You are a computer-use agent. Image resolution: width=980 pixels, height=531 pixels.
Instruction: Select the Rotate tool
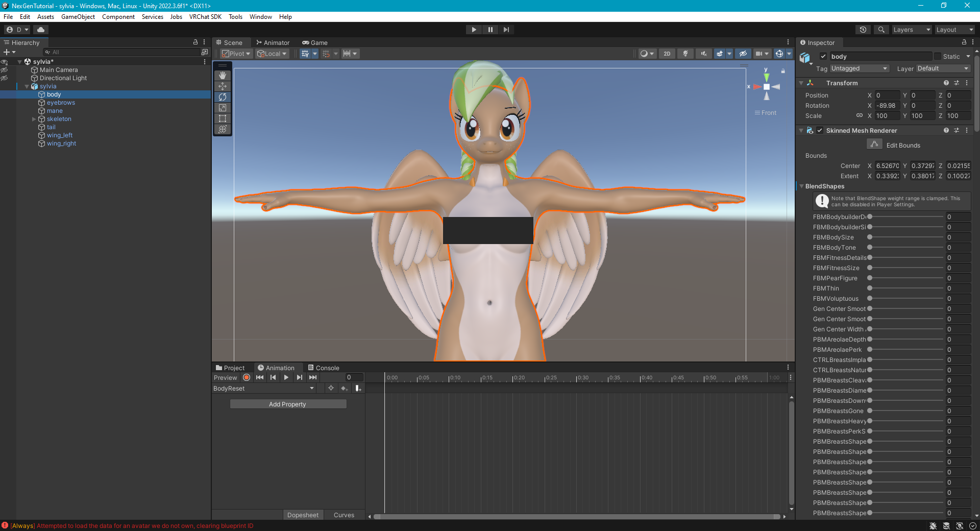[x=222, y=97]
